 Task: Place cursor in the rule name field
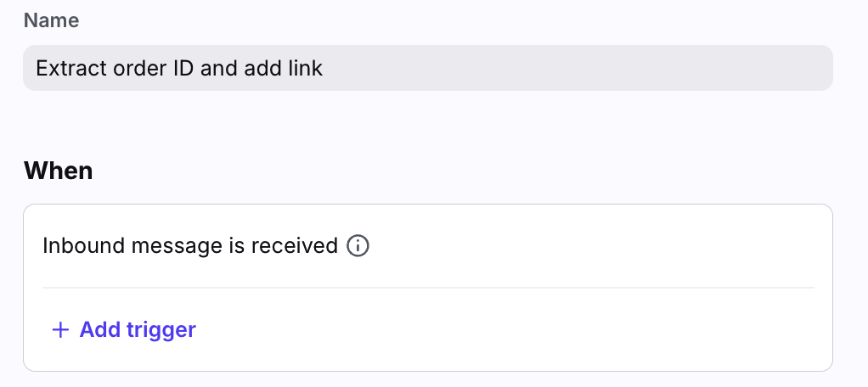click(427, 68)
